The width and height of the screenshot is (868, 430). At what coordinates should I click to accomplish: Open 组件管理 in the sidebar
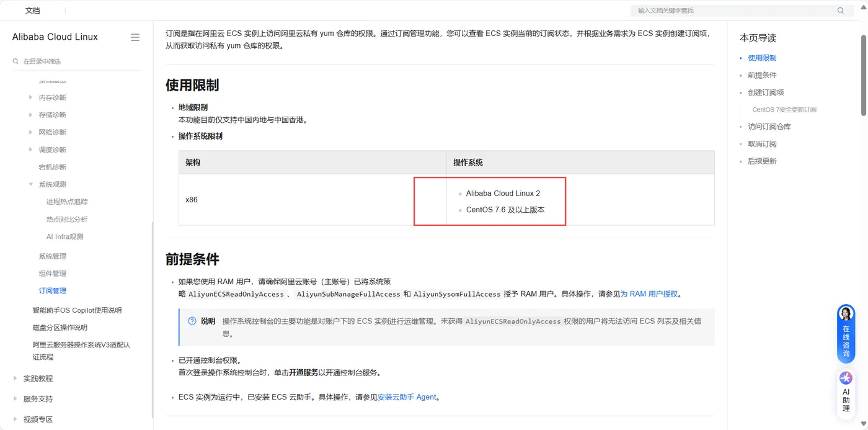53,274
